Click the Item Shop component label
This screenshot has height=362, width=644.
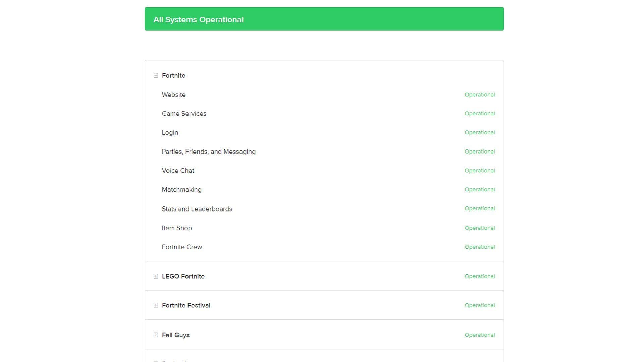176,228
